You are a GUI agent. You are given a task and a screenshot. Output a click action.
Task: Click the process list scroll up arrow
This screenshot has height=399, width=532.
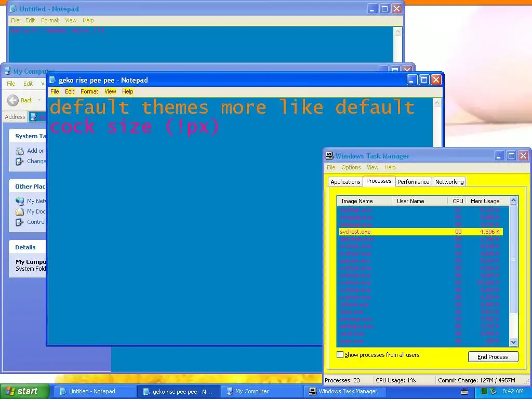pos(513,200)
